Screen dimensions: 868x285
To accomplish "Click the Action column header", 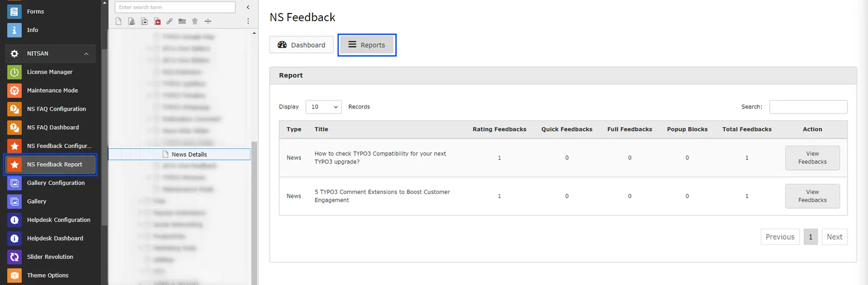I will pyautogui.click(x=812, y=129).
